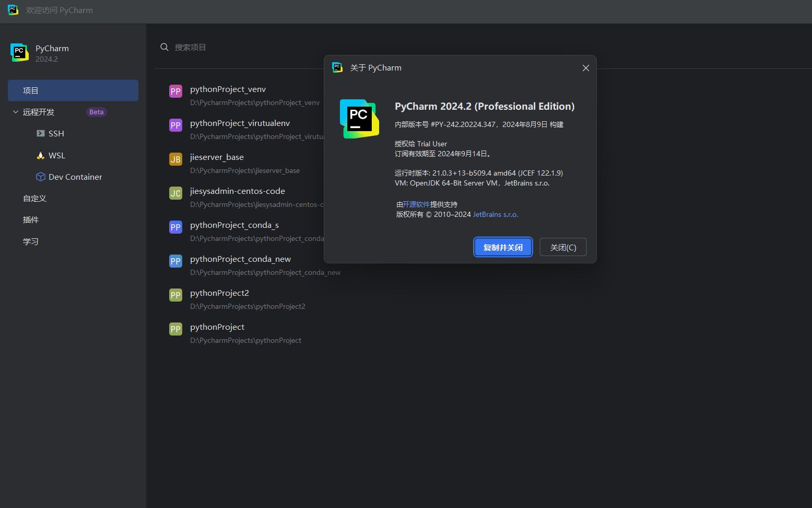Screen dimensions: 812x508
Task: Go to the 学习 learning page
Action: coord(31,241)
